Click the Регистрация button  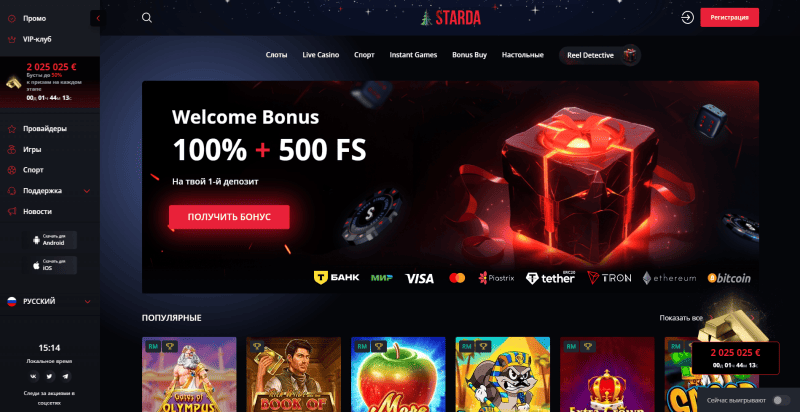pyautogui.click(x=729, y=17)
